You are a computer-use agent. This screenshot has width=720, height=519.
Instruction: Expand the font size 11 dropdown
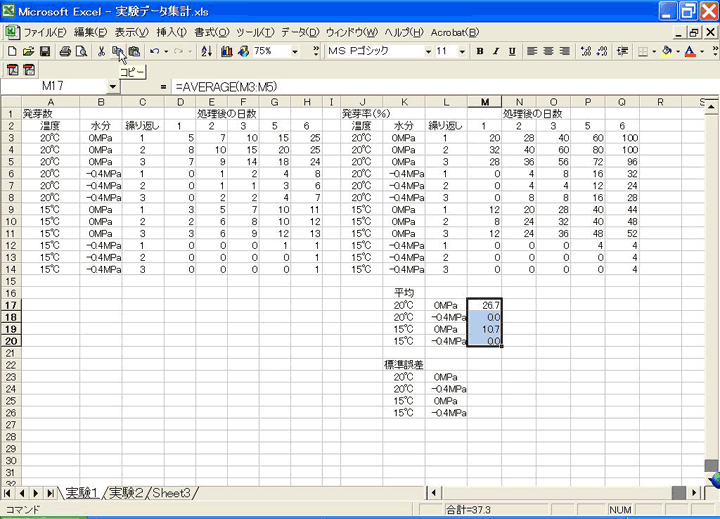(x=464, y=51)
